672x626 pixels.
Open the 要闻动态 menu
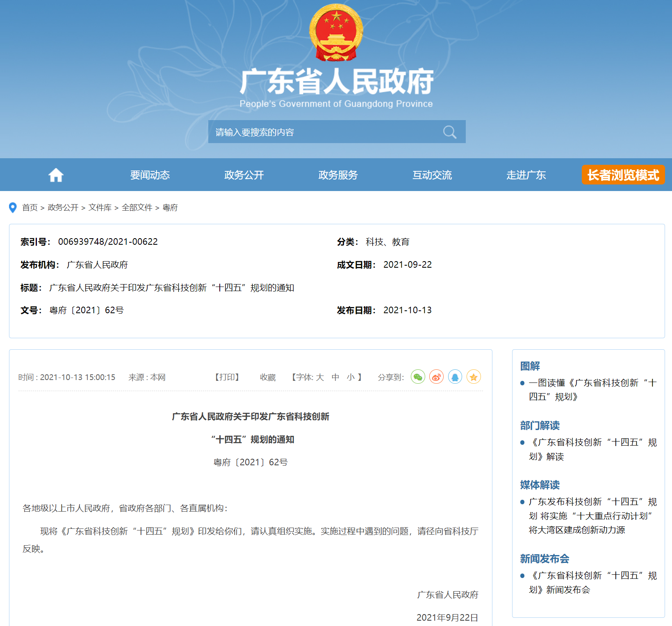click(x=150, y=175)
